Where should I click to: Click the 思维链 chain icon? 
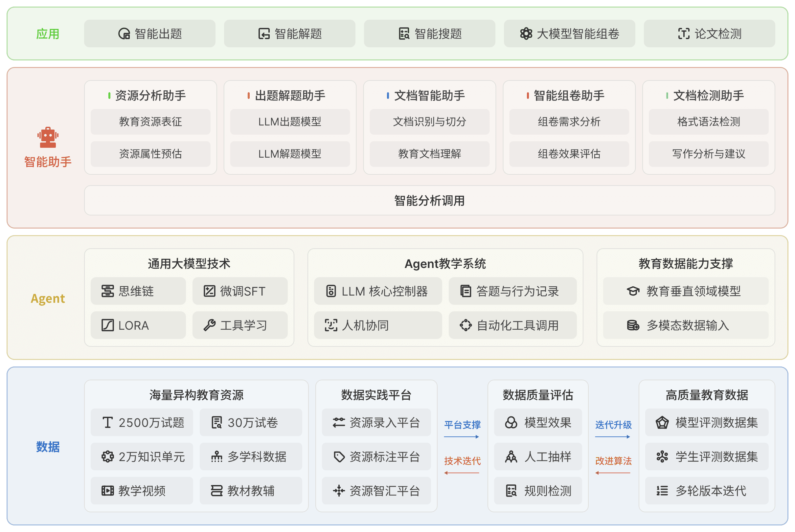point(107,291)
